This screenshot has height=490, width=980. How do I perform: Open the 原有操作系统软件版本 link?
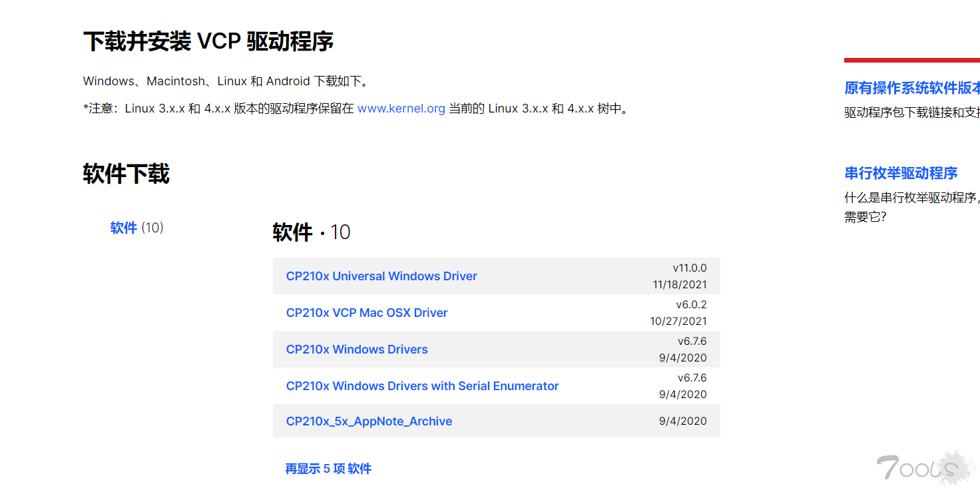tap(912, 88)
